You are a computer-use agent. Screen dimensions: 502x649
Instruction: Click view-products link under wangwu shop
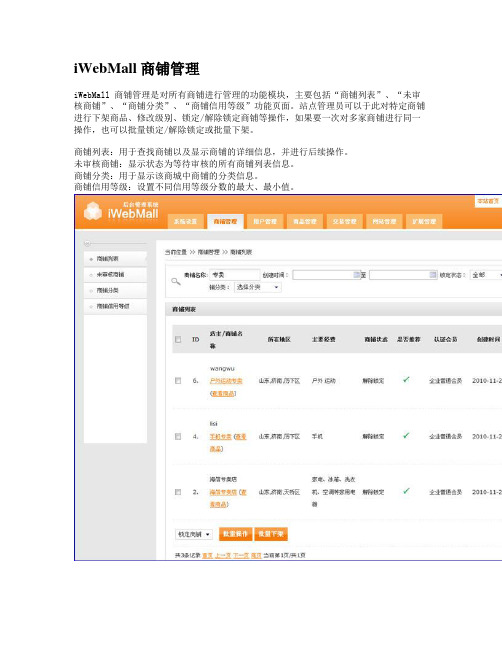pos(223,393)
